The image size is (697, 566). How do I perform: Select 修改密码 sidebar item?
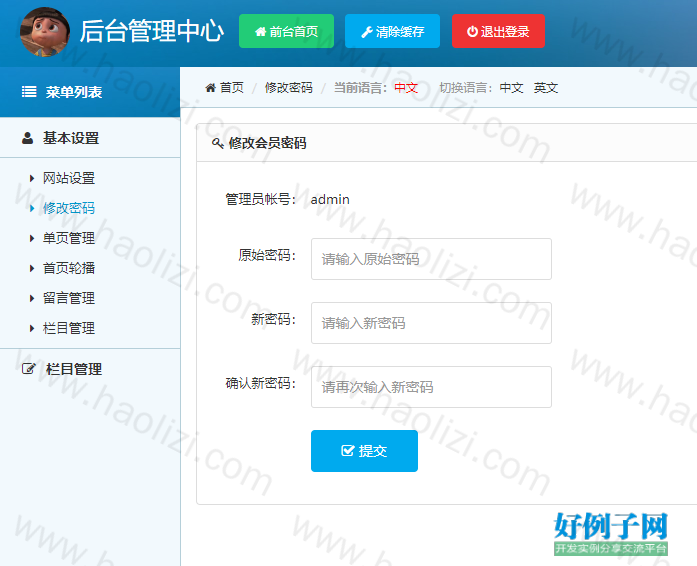(x=69, y=208)
